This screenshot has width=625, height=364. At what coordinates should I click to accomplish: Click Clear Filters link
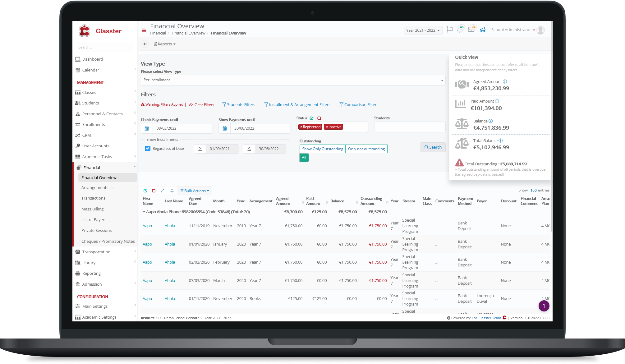pyautogui.click(x=201, y=105)
